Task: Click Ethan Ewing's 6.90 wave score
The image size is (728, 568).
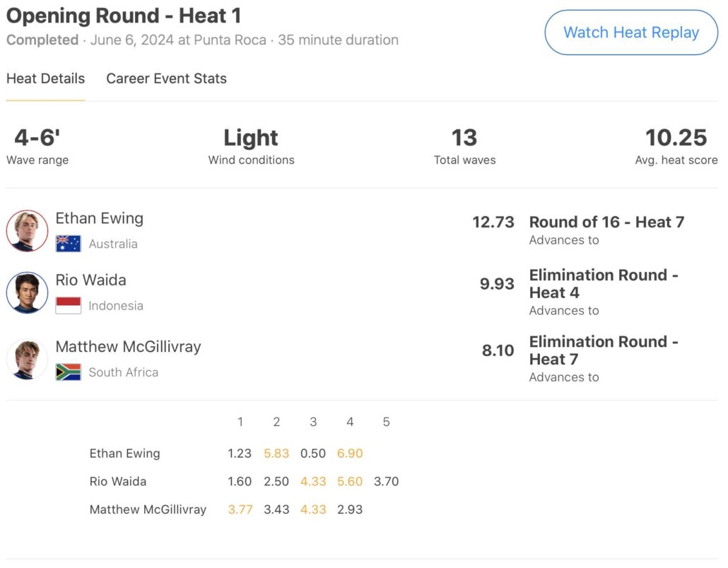Action: click(x=350, y=454)
